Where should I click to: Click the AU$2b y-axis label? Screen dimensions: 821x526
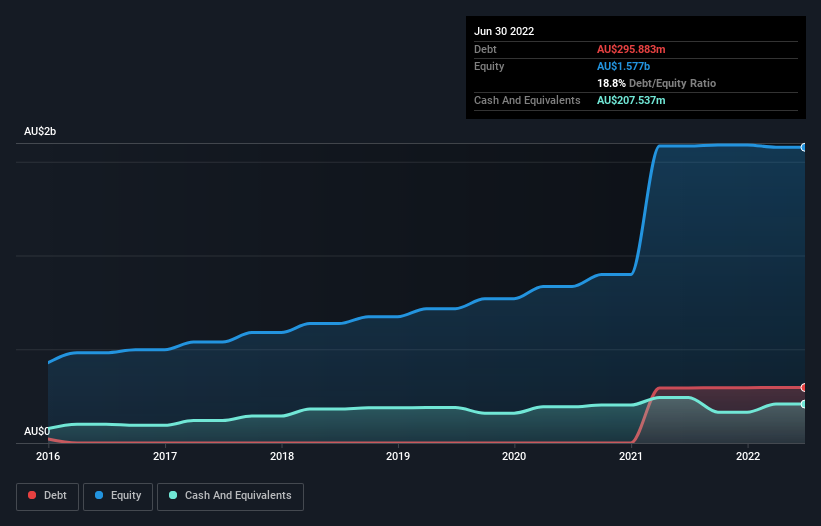coord(40,131)
